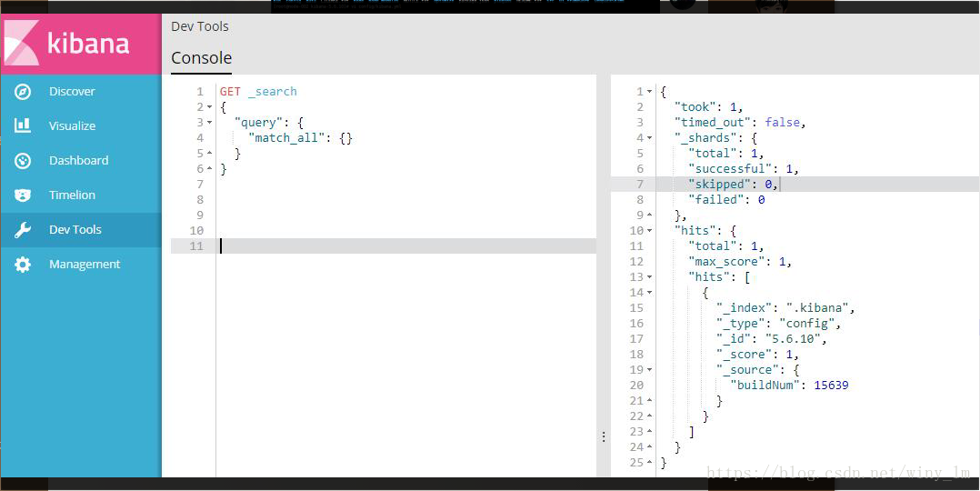This screenshot has width=980, height=491.
Task: Click request editor line number 8
Action: (200, 199)
